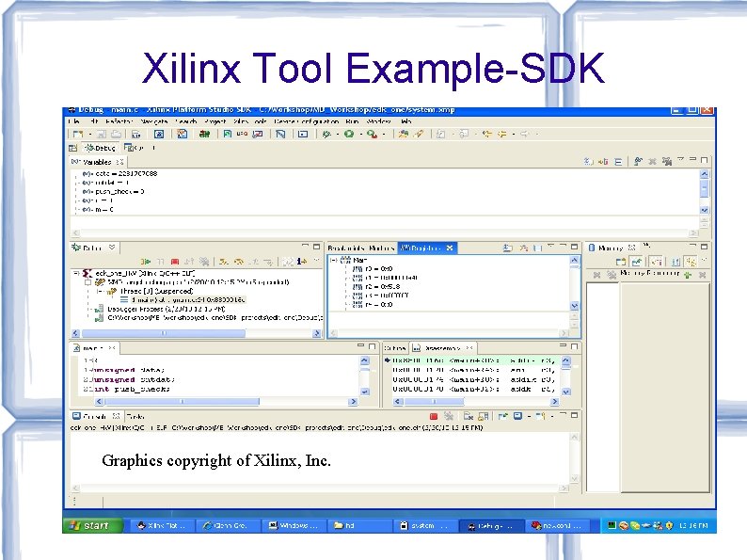Open the dropdown arrow next to the External Tools icon

pyautogui.click(x=384, y=135)
